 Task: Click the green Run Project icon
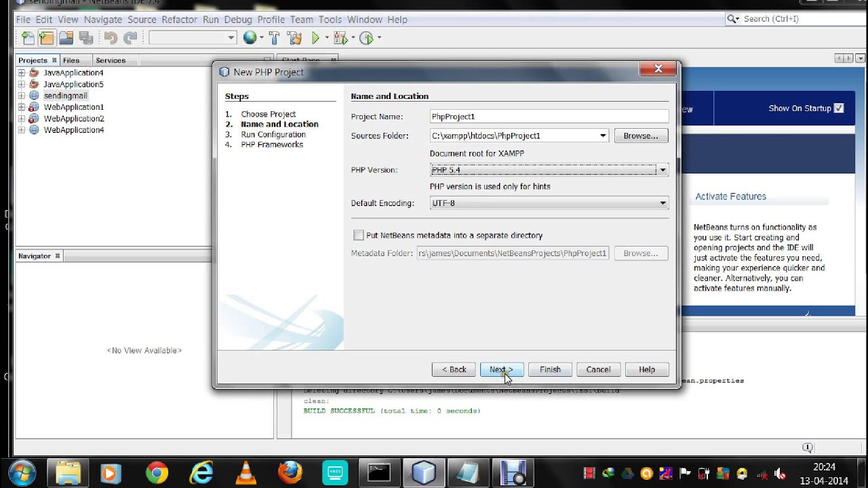315,38
